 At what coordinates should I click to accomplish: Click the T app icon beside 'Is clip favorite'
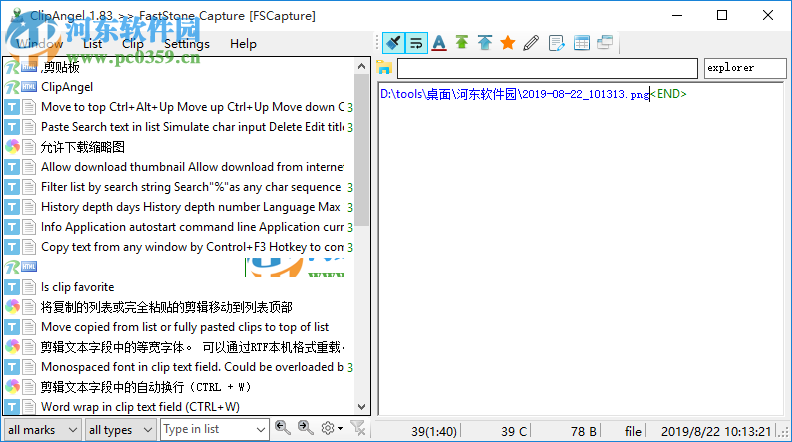pos(12,287)
